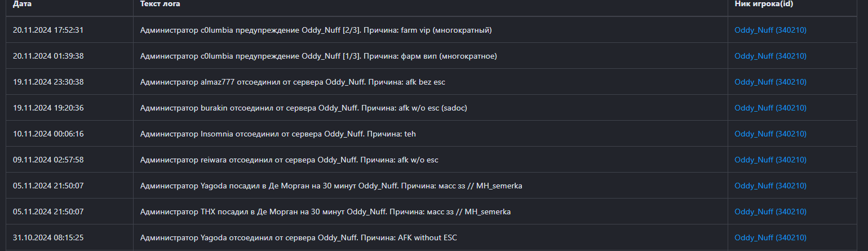The height and width of the screenshot is (251, 868).
Task: Open Oddy_Nuff link in the farm vip [2/3] warning row
Action: [770, 30]
